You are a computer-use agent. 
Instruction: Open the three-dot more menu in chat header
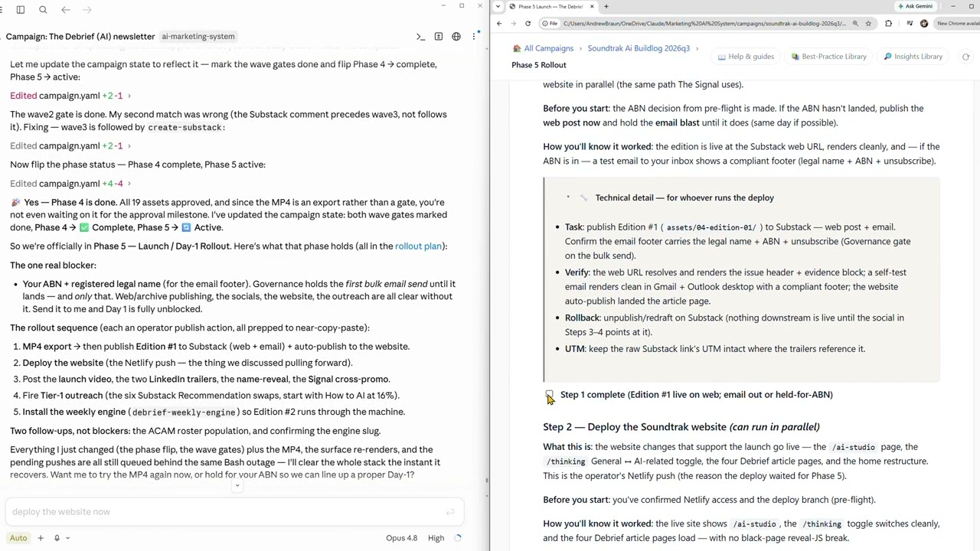click(x=474, y=37)
